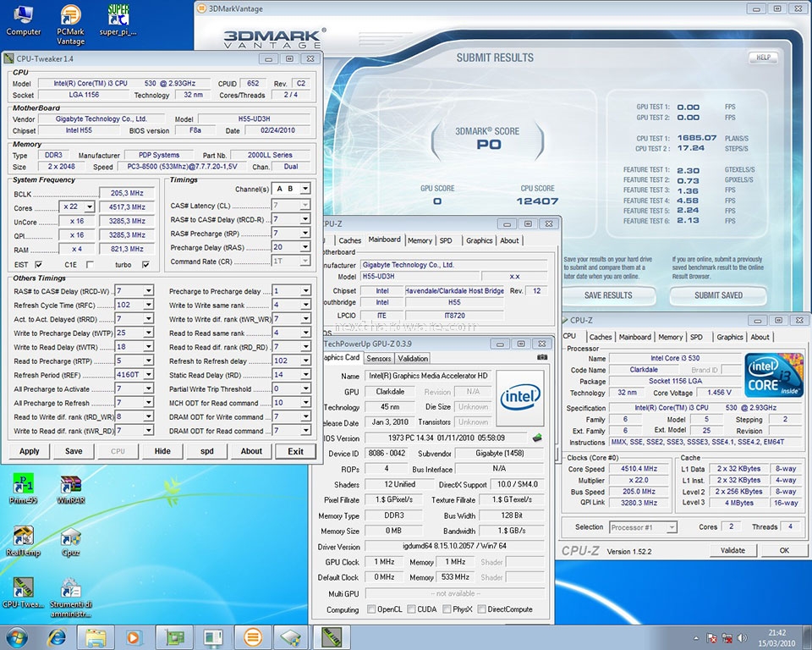Open the Cores multiplier x22 dropdown
The width and height of the screenshot is (812, 650).
[90, 207]
